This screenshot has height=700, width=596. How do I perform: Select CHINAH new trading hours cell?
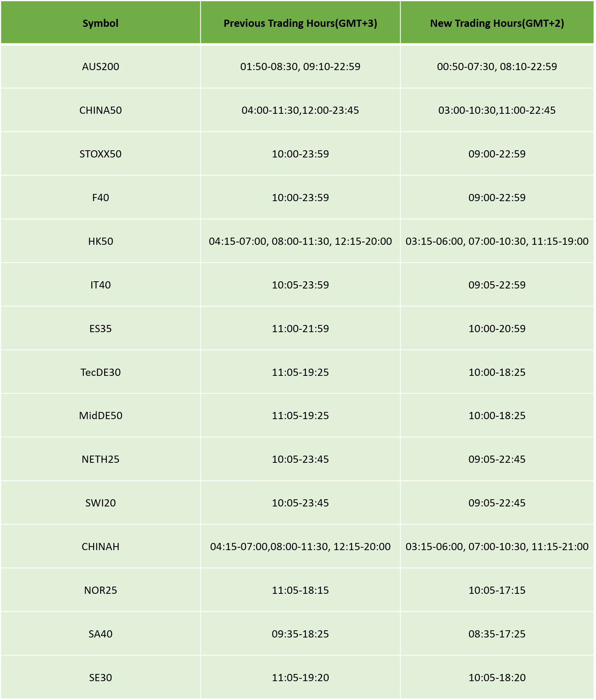[x=497, y=547]
